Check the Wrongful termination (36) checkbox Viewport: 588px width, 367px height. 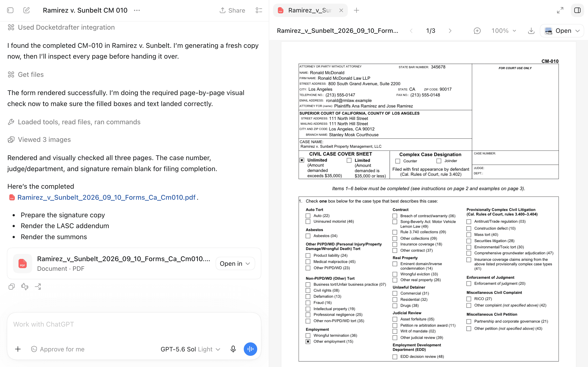[308, 335]
